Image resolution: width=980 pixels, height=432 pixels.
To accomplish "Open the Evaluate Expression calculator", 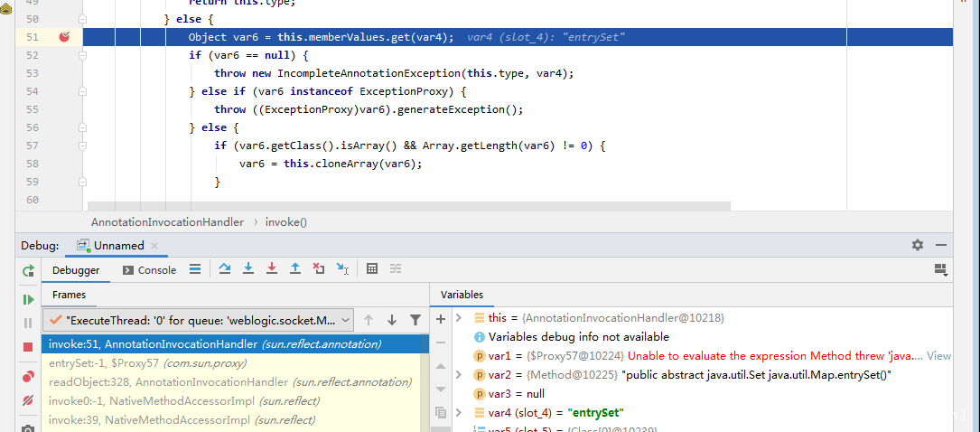I will coord(371,269).
